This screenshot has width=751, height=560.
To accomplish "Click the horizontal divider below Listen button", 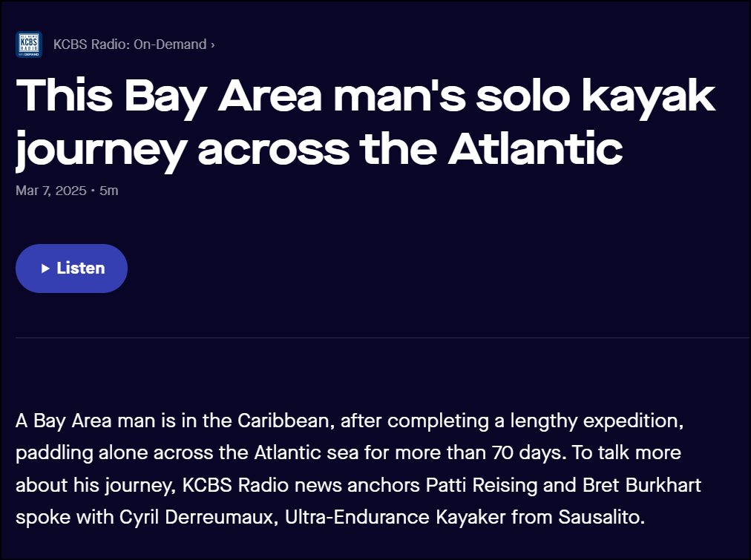I will [x=382, y=338].
